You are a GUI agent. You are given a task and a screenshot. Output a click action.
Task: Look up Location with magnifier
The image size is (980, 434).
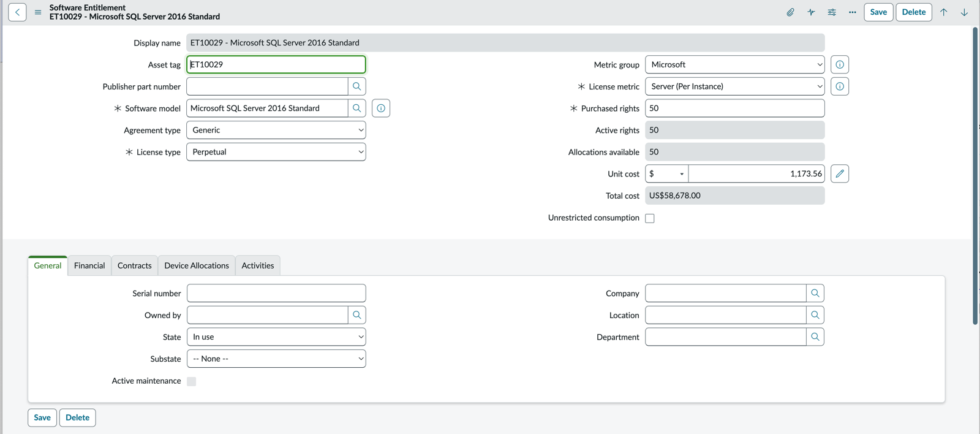(815, 315)
